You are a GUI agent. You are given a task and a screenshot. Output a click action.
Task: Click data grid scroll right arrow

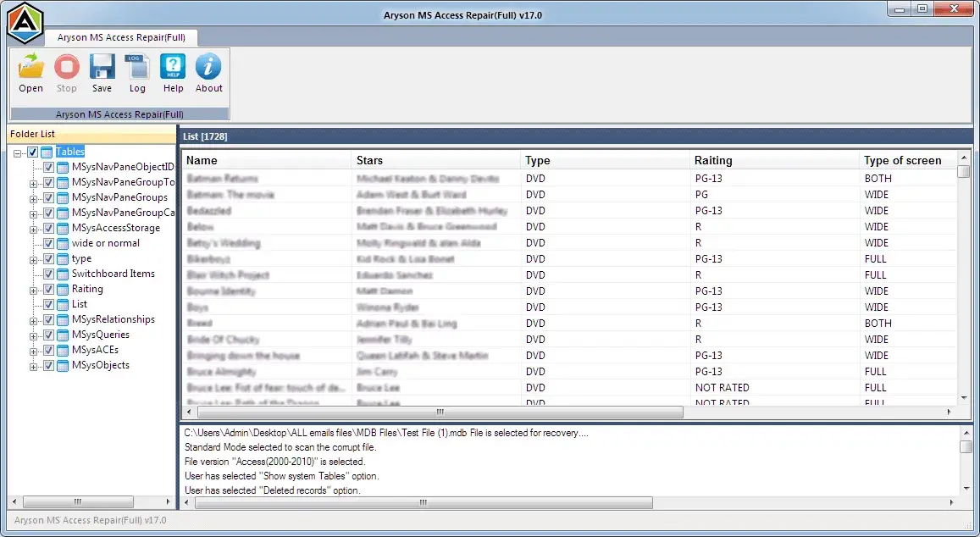click(949, 412)
